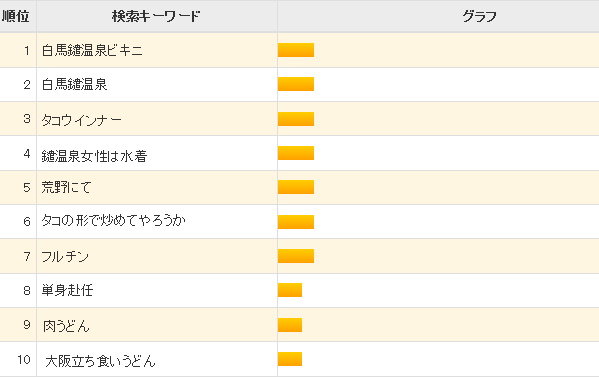Click the orange graph bar for rank 8
The height and width of the screenshot is (378, 599).
click(290, 290)
